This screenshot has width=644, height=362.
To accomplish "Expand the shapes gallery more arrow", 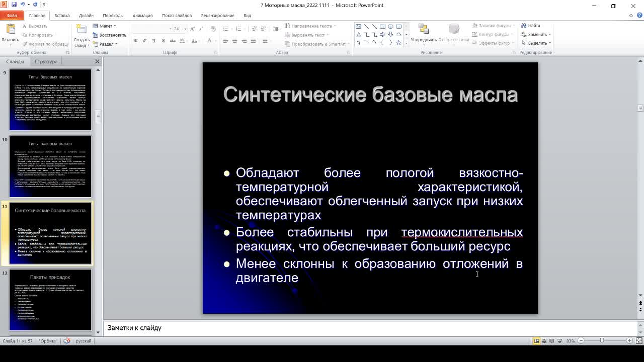I will 406,43.
